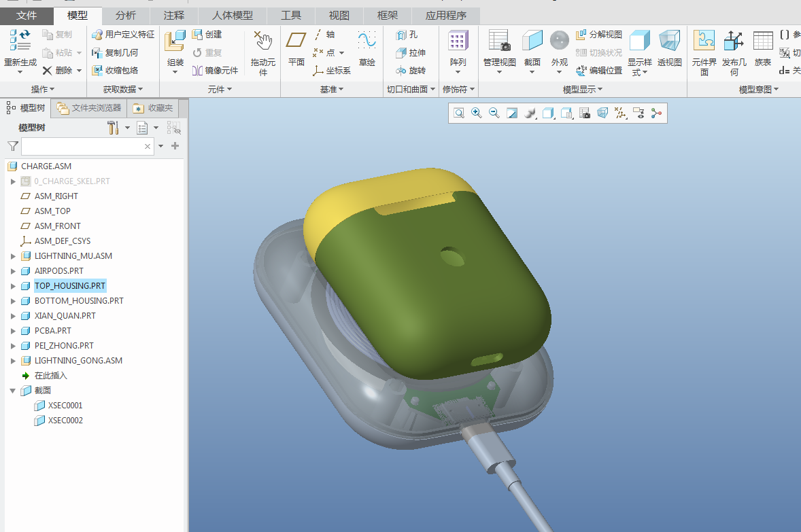Expand the AIRPODS.PRT node
801x532 pixels.
click(14, 271)
